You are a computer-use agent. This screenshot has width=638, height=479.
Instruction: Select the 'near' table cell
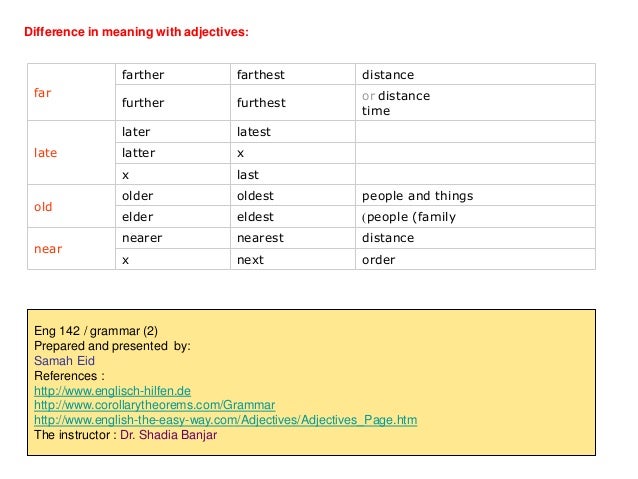click(72, 249)
